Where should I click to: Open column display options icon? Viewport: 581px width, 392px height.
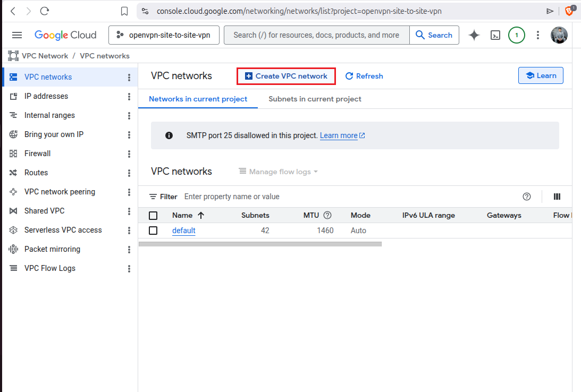557,197
